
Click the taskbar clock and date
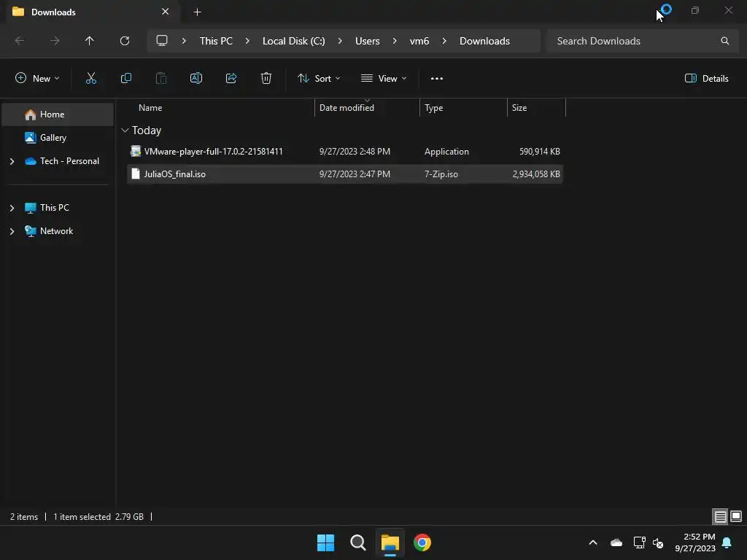(x=695, y=542)
